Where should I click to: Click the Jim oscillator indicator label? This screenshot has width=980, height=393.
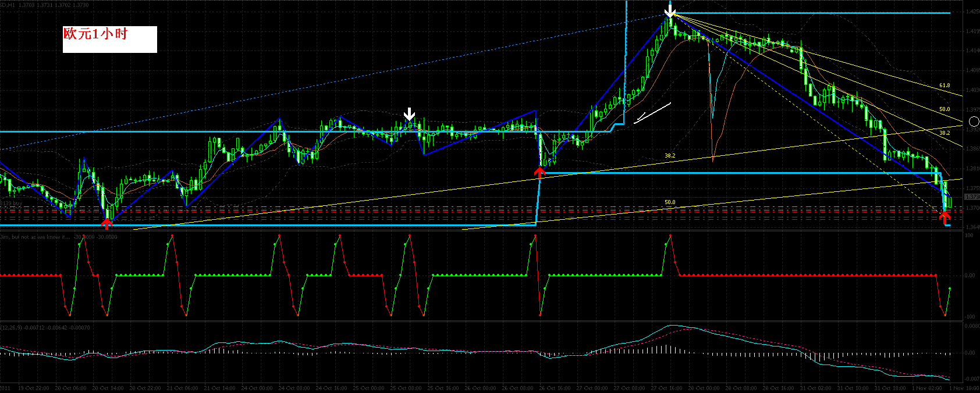coord(59,237)
